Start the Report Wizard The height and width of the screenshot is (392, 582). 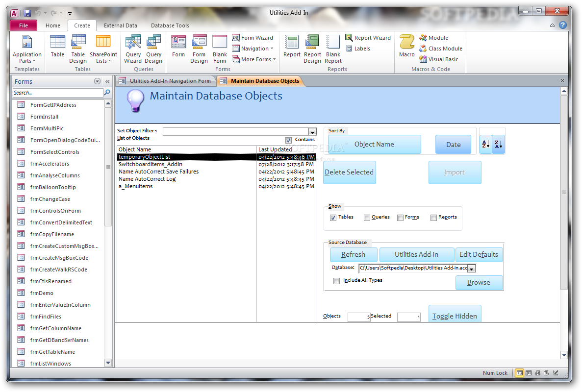tap(368, 38)
